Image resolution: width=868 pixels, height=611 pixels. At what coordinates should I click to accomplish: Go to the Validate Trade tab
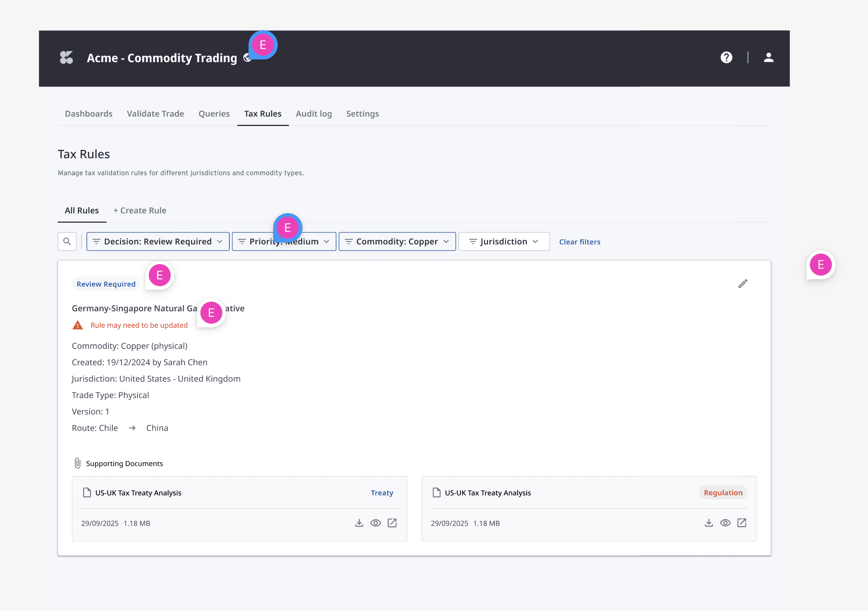pos(155,114)
